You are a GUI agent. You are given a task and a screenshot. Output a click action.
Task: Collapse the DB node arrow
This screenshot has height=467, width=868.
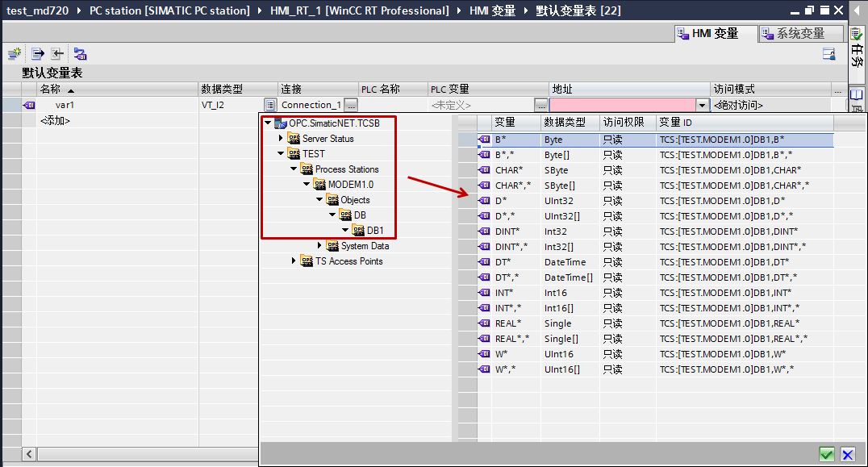[332, 215]
